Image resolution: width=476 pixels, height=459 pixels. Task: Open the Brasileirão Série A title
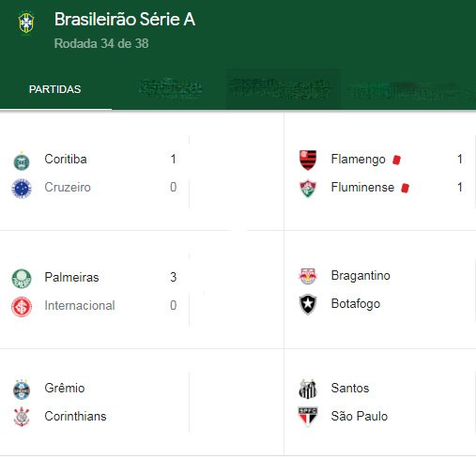tap(125, 20)
